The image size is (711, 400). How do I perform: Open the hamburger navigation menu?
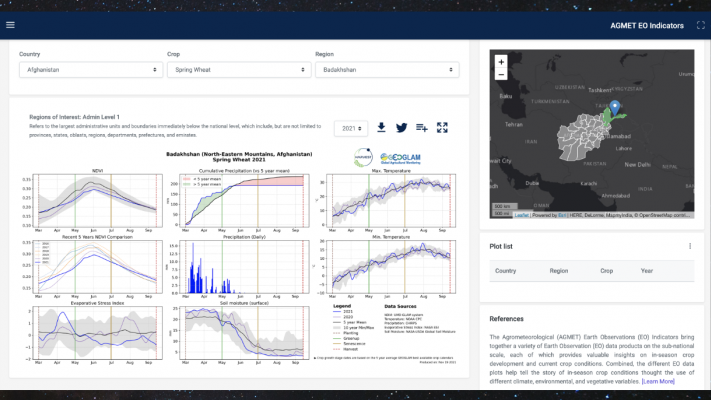coord(11,24)
